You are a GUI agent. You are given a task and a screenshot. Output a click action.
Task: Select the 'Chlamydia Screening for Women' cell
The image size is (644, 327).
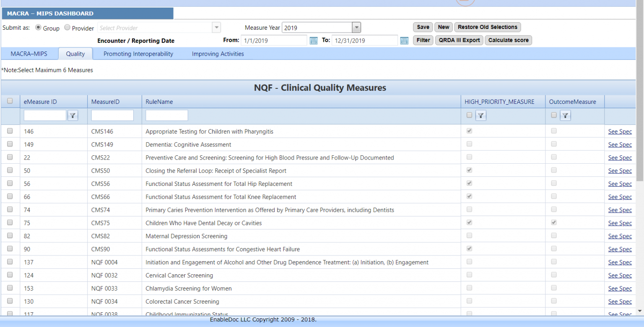click(301, 288)
